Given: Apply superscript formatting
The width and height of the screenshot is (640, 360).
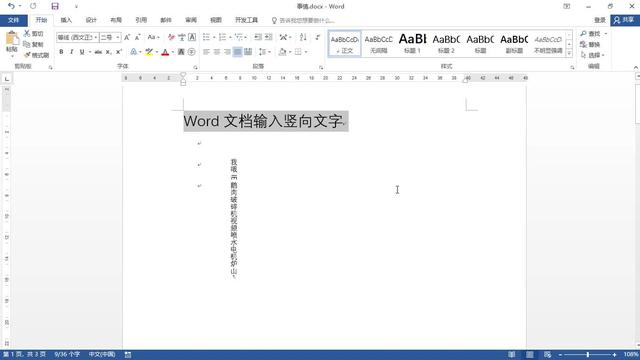Looking at the screenshot, I should pos(119,52).
